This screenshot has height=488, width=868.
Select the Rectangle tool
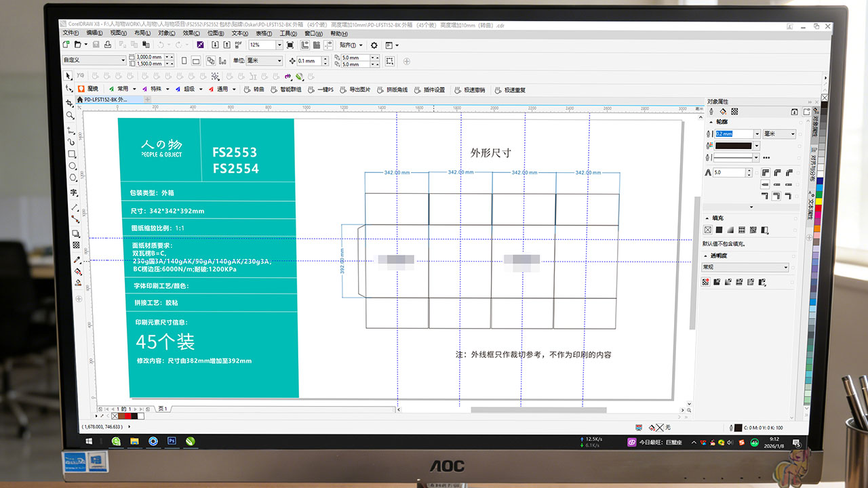72,154
